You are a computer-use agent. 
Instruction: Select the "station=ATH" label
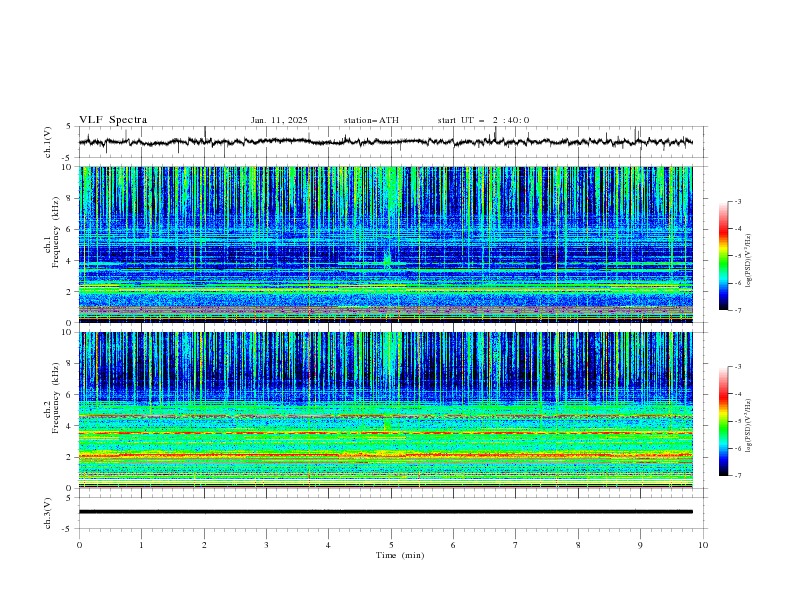click(371, 120)
